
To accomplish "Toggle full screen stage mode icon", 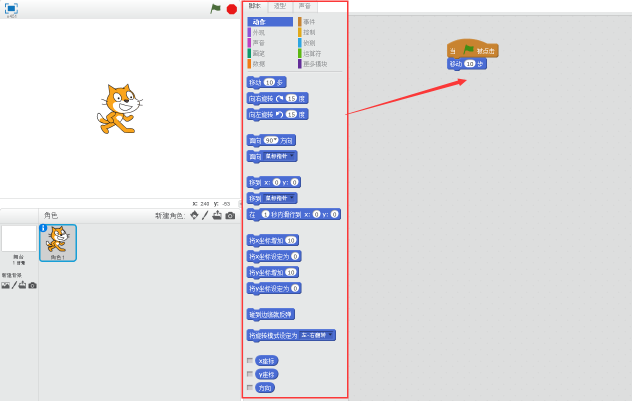I will click(11, 8).
